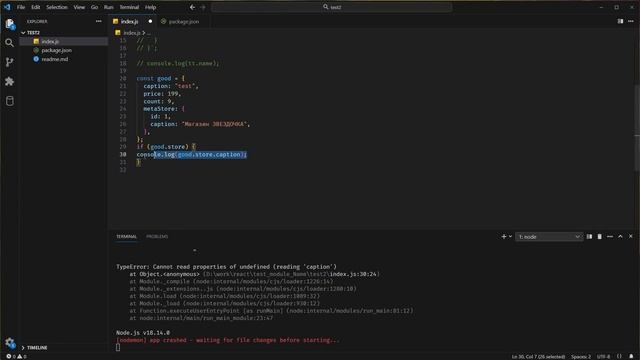Viewport: 640px width, 360px height.
Task: Click the 'price: 199,' line
Action: (x=162, y=94)
